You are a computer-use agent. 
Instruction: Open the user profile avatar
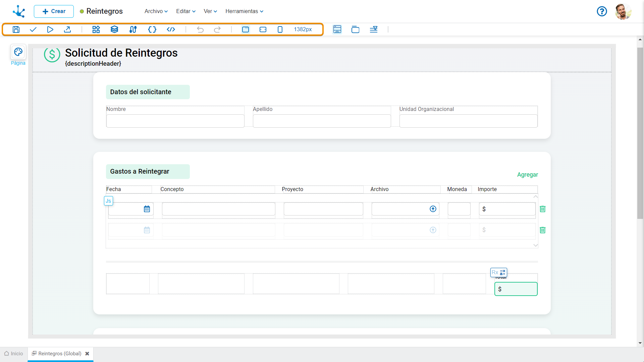pos(623,11)
